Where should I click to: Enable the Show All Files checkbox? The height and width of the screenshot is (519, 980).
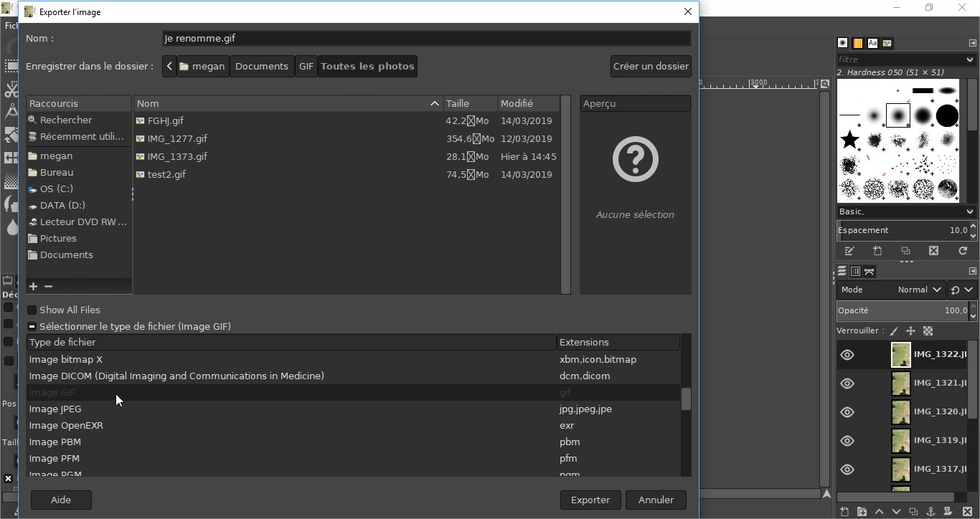[x=32, y=310]
